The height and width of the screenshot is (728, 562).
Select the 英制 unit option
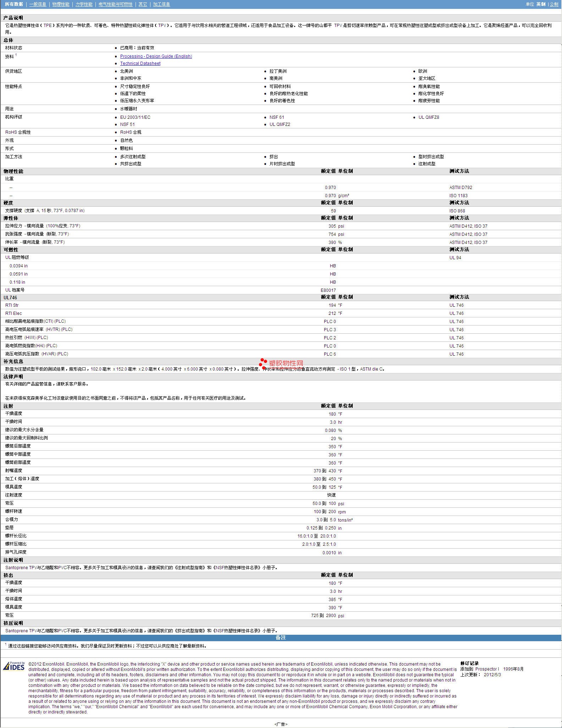click(x=541, y=4)
